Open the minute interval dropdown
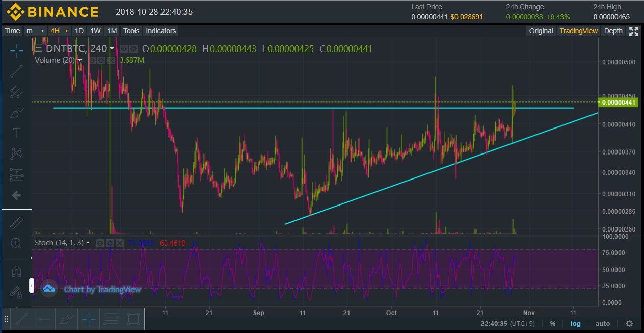The image size is (644, 333). pyautogui.click(x=36, y=31)
